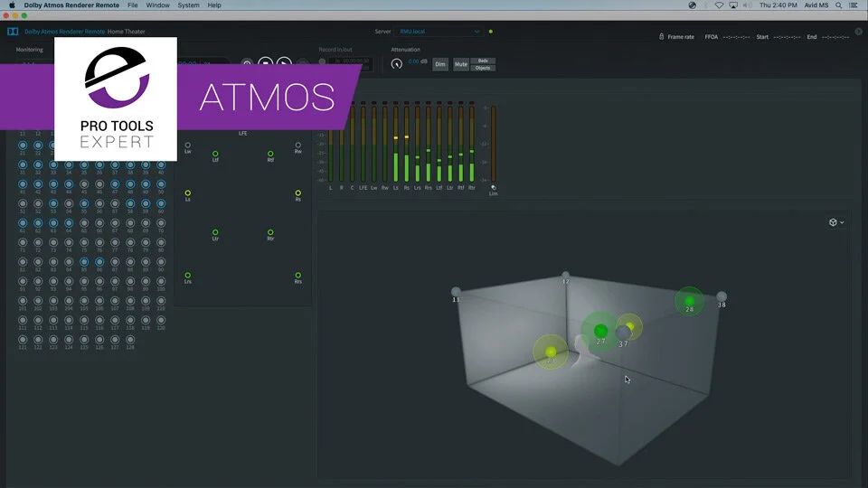868x488 pixels.
Task: Click the Lrs speaker icon
Action: point(188,275)
